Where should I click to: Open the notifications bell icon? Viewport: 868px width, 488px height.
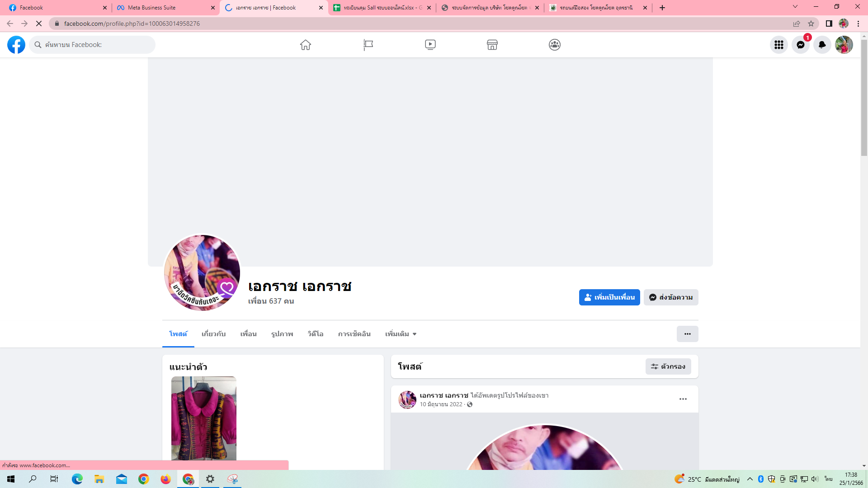(x=822, y=45)
